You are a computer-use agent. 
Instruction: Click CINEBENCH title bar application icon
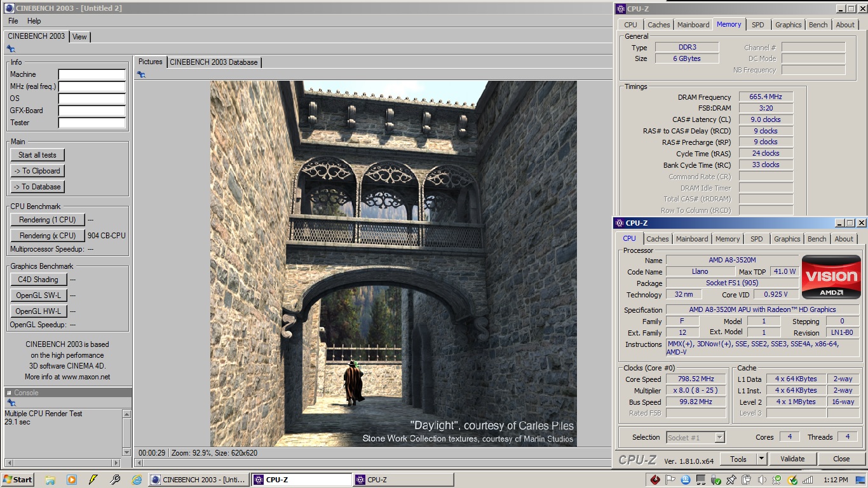8,8
